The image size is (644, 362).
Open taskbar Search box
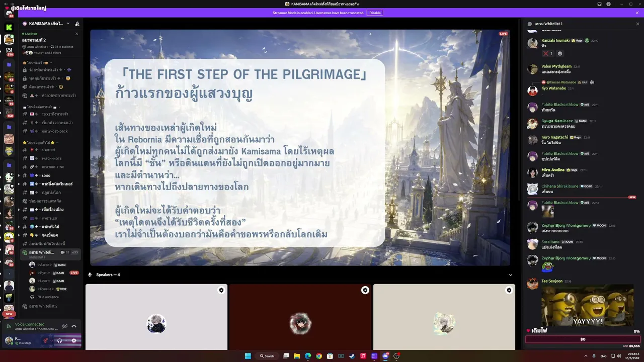pos(267,356)
